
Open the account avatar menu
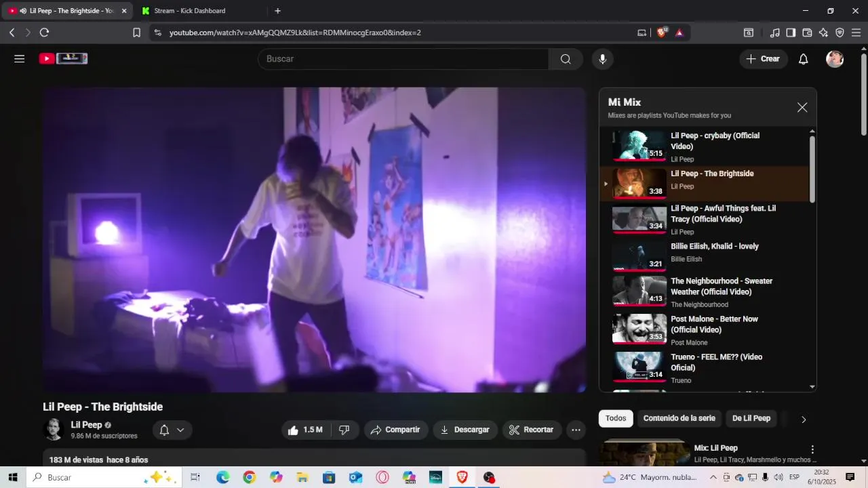835,59
